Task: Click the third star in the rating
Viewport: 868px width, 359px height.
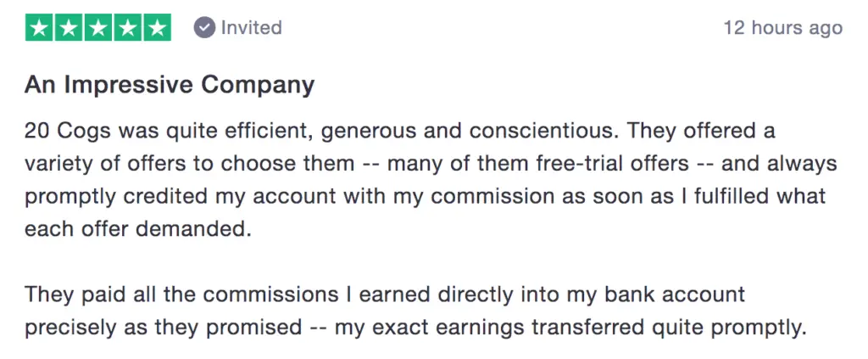Action: pos(98,27)
